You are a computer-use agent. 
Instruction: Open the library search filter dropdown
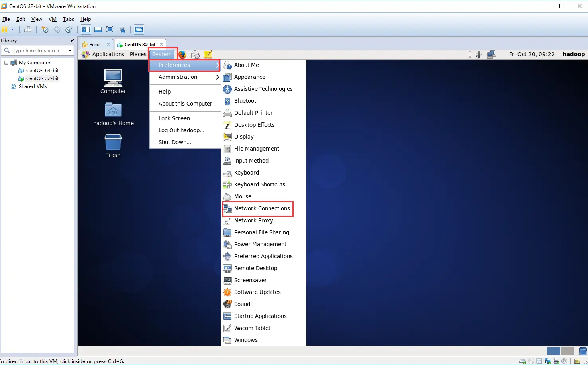coord(70,51)
